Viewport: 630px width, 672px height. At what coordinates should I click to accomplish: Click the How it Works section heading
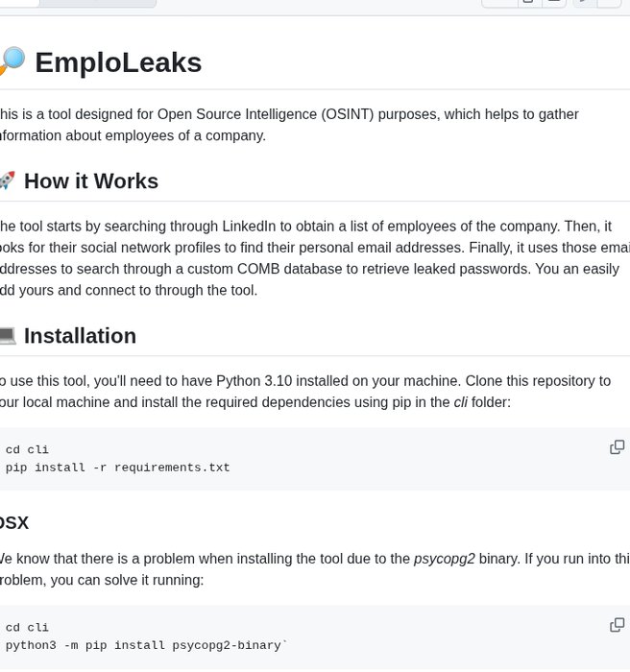pos(91,180)
